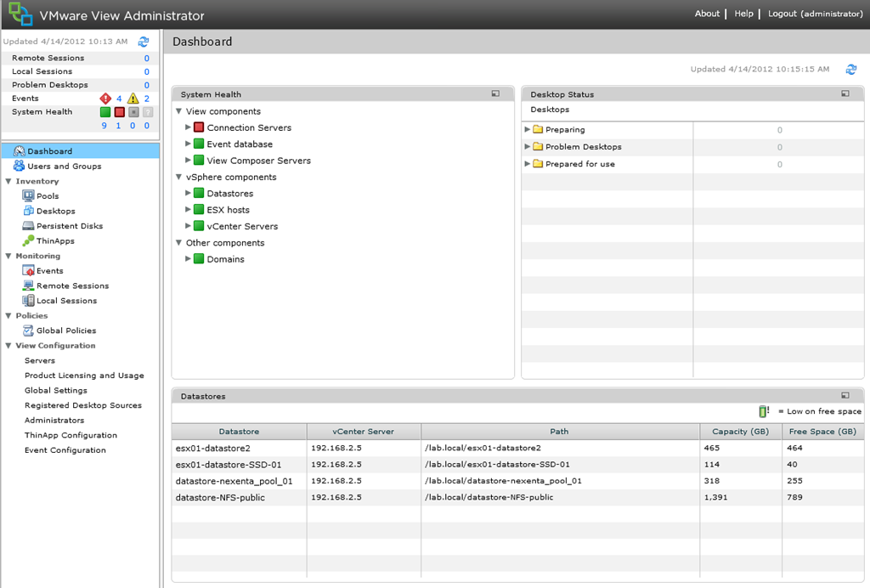The height and width of the screenshot is (588, 870).
Task: Open Servers configuration
Action: [40, 360]
